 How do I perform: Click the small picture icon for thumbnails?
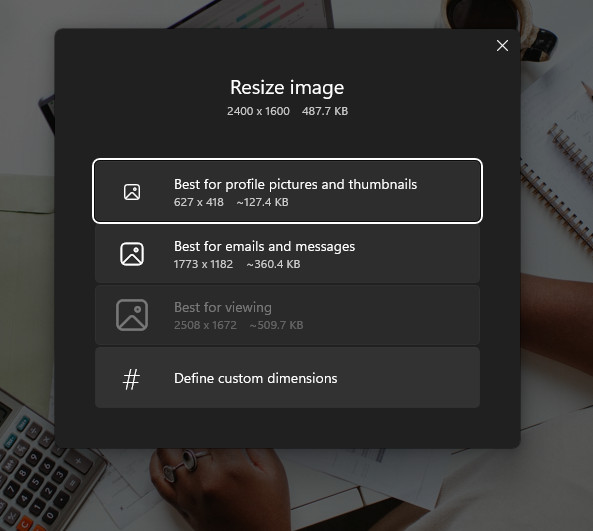(132, 192)
